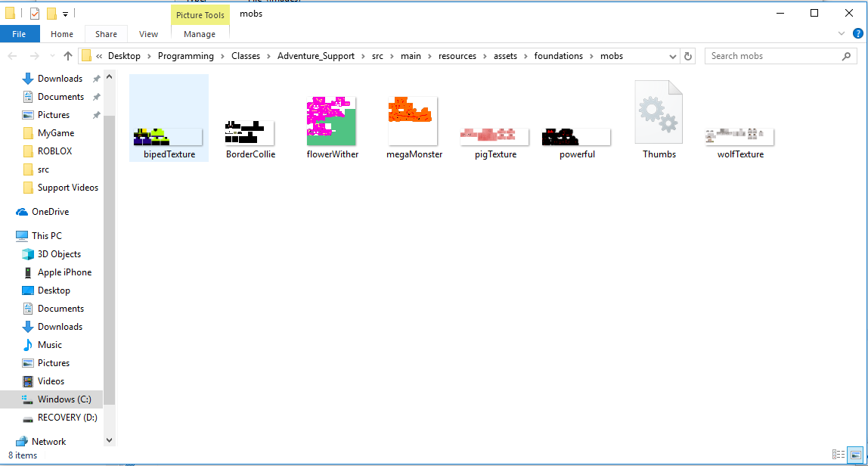Go forward with the Forward arrow
The width and height of the screenshot is (868, 466).
34,56
